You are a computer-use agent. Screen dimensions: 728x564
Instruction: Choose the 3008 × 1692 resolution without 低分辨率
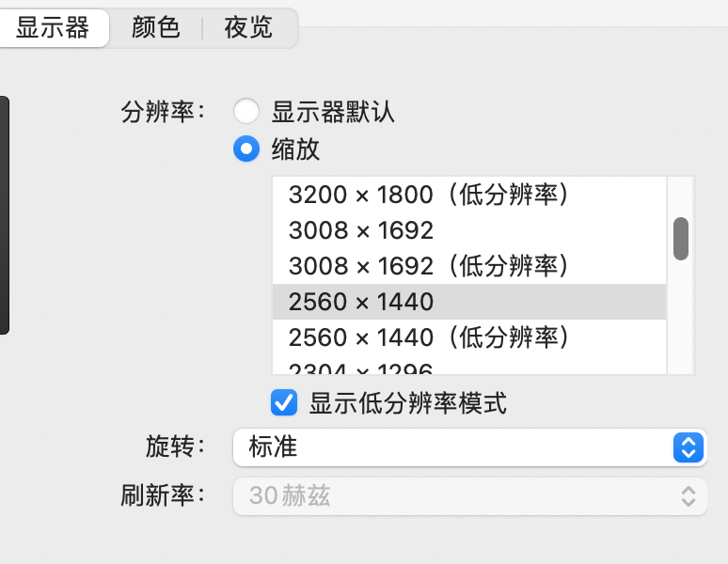(361, 230)
